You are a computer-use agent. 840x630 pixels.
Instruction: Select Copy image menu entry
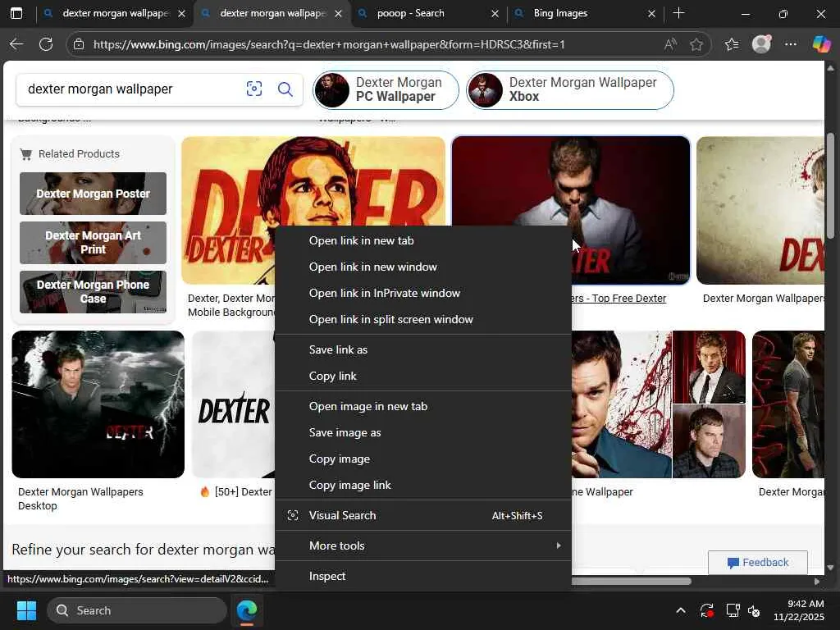point(422,459)
